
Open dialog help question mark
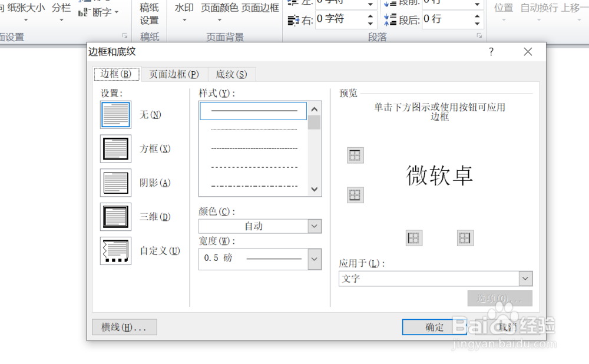(491, 52)
